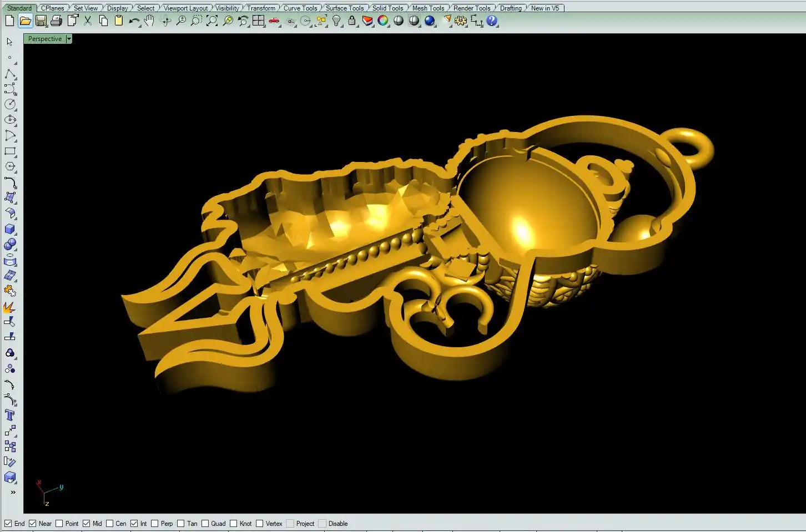Click the Perspective viewport title
The width and height of the screenshot is (806, 532).
pyautogui.click(x=45, y=39)
